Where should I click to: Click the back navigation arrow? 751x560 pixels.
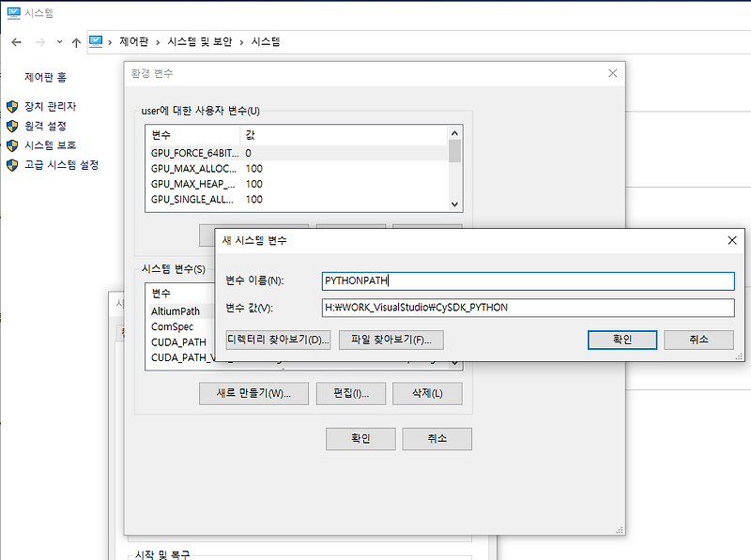(x=15, y=41)
